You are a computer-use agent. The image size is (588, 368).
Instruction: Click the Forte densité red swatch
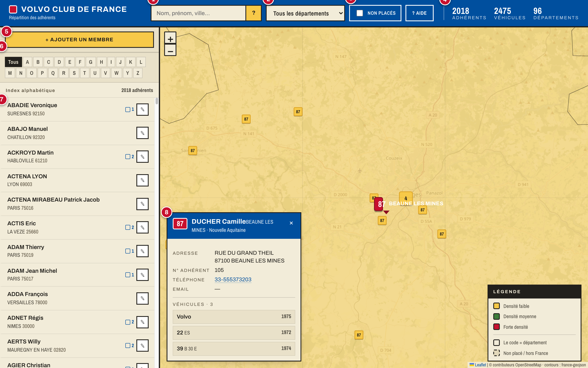[496, 327]
